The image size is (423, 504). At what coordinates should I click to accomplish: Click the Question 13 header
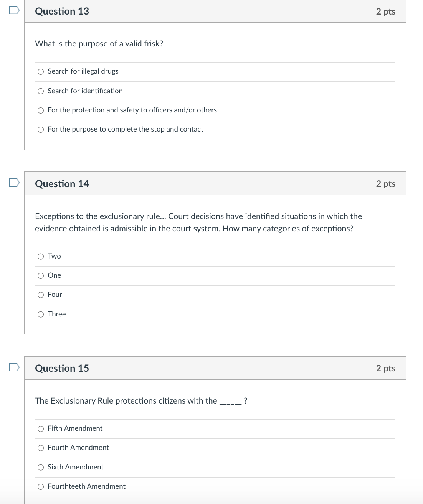(x=62, y=11)
